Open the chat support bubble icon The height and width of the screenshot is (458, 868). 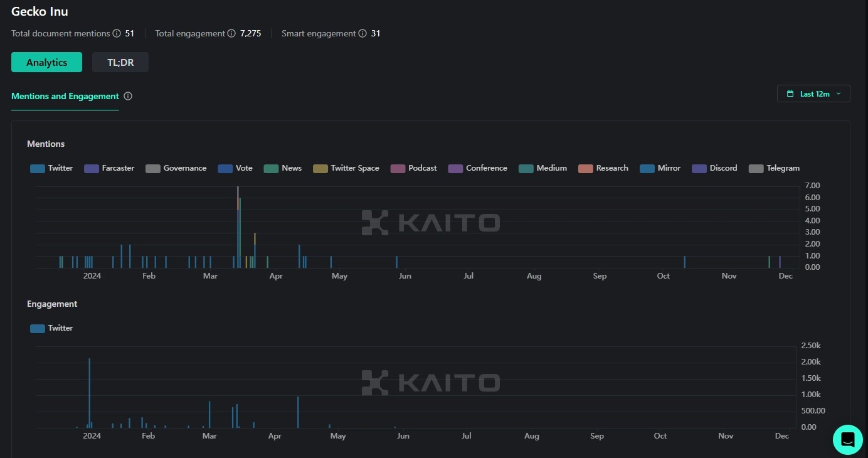[847, 439]
